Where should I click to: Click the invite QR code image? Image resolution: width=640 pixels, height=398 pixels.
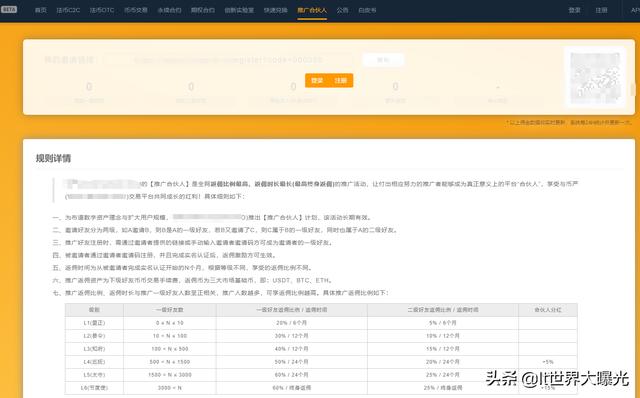595,77
